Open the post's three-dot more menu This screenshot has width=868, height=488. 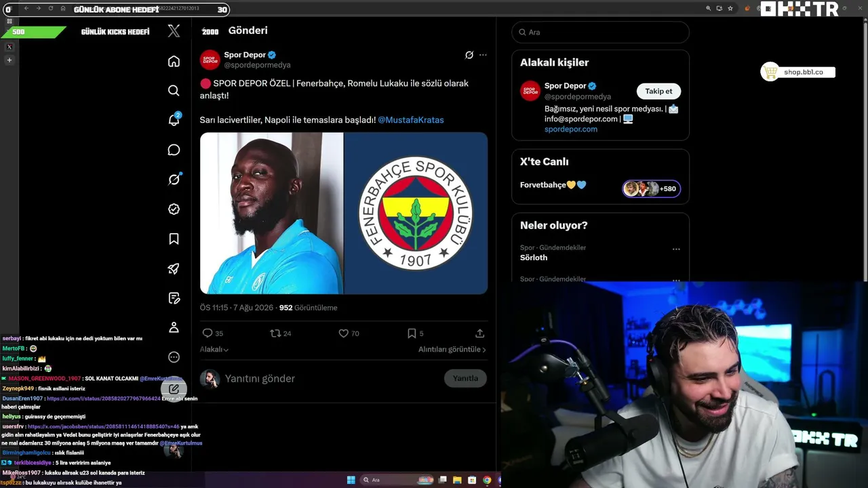coord(483,55)
